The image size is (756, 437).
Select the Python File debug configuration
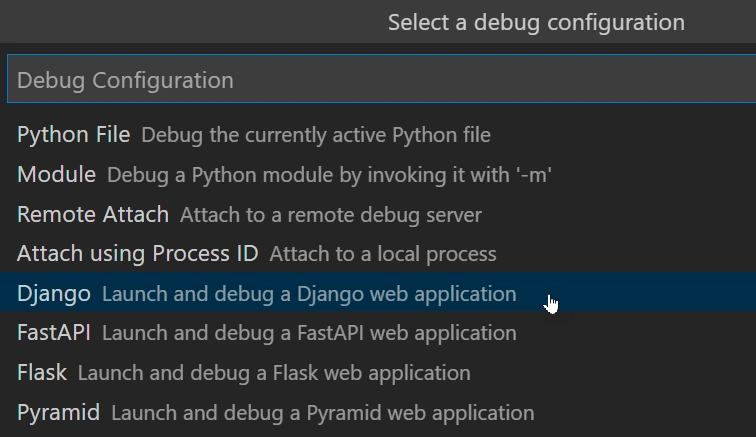(x=73, y=135)
